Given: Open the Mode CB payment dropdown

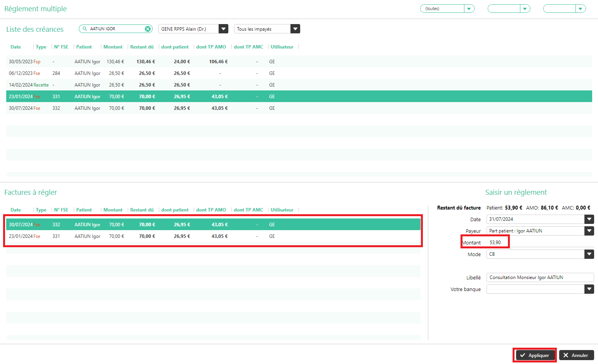Looking at the screenshot, I should (589, 254).
